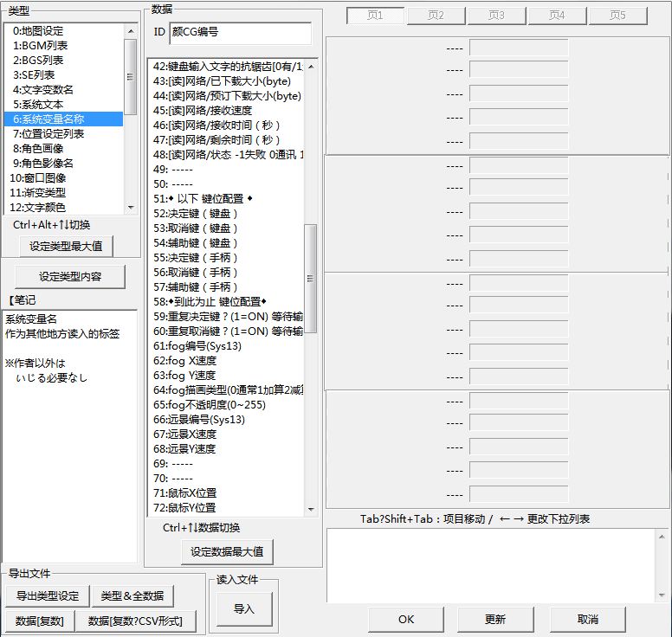The height and width of the screenshot is (637, 672).
Task: Select data row 46:[读]网络/接收时间
Action: tap(226, 125)
